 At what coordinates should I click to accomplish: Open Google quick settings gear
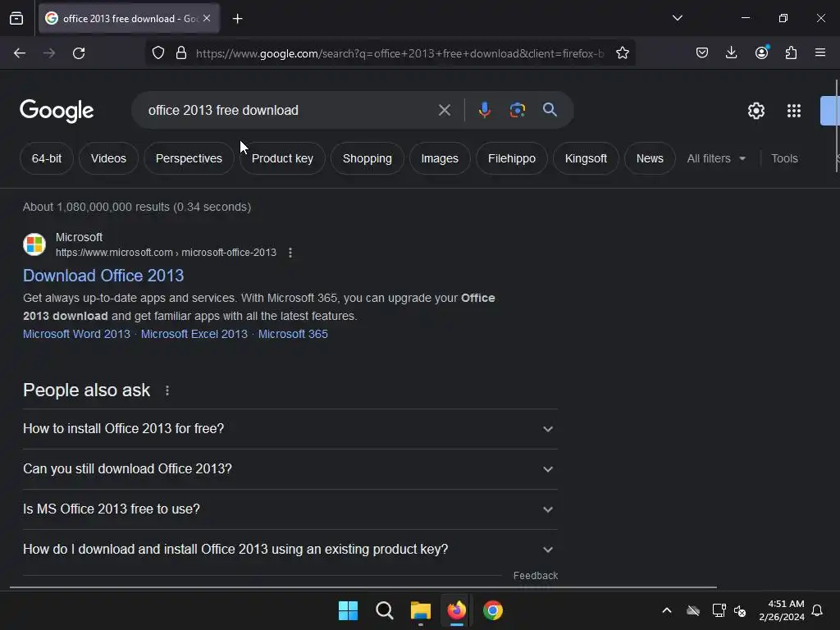pos(756,111)
